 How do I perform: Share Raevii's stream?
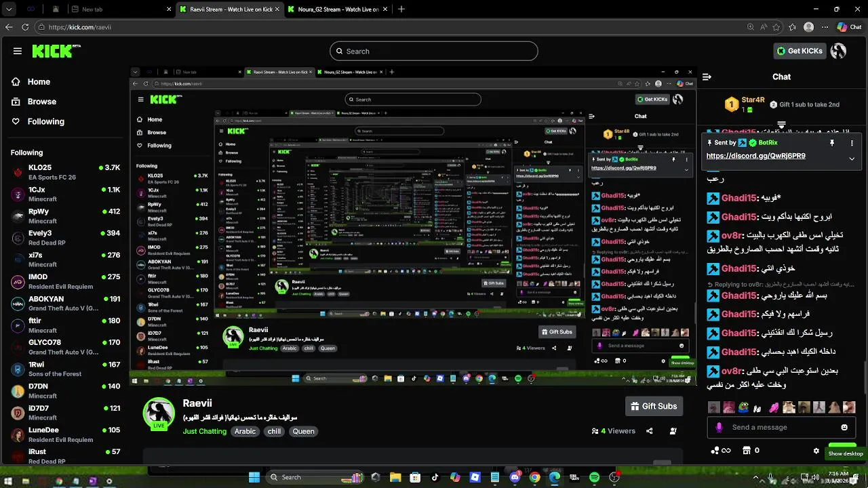[650, 430]
